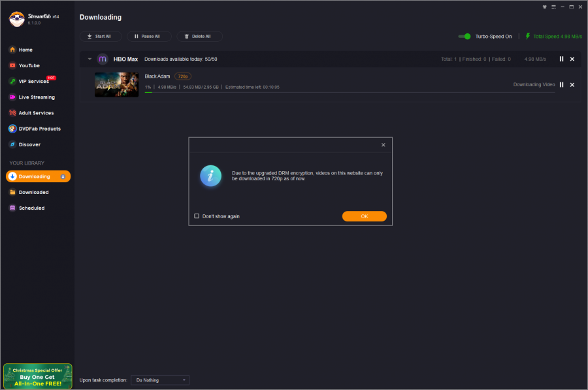Click the VIP Services key icon
588x390 pixels.
(12, 81)
